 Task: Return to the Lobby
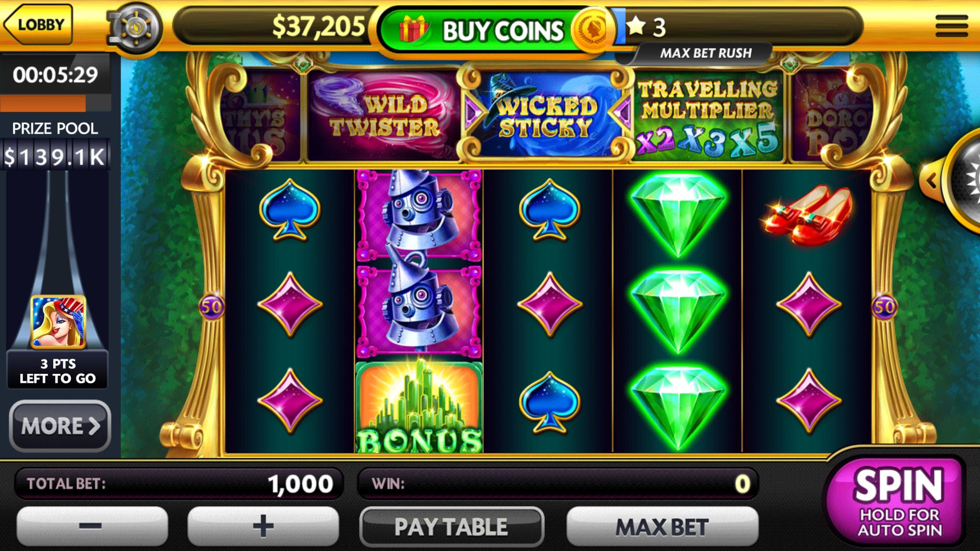point(38,25)
